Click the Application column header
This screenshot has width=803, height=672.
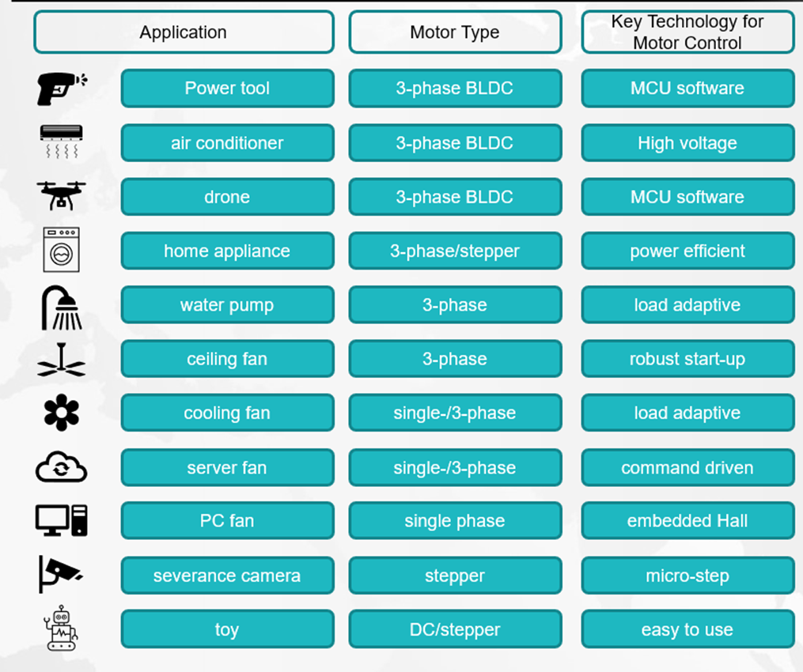click(184, 32)
